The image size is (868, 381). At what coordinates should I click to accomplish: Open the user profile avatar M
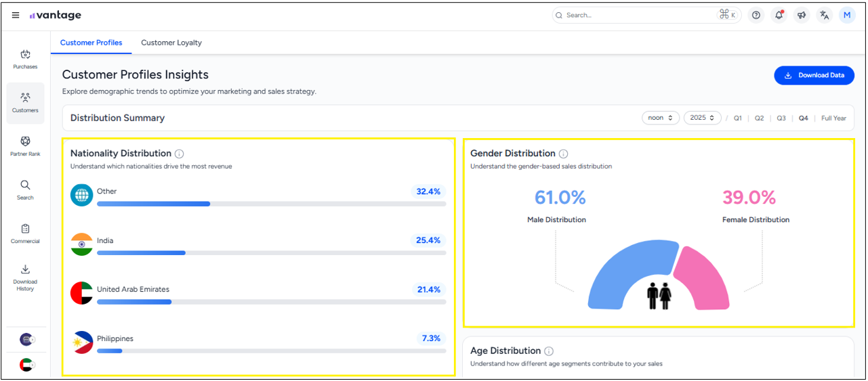847,16
